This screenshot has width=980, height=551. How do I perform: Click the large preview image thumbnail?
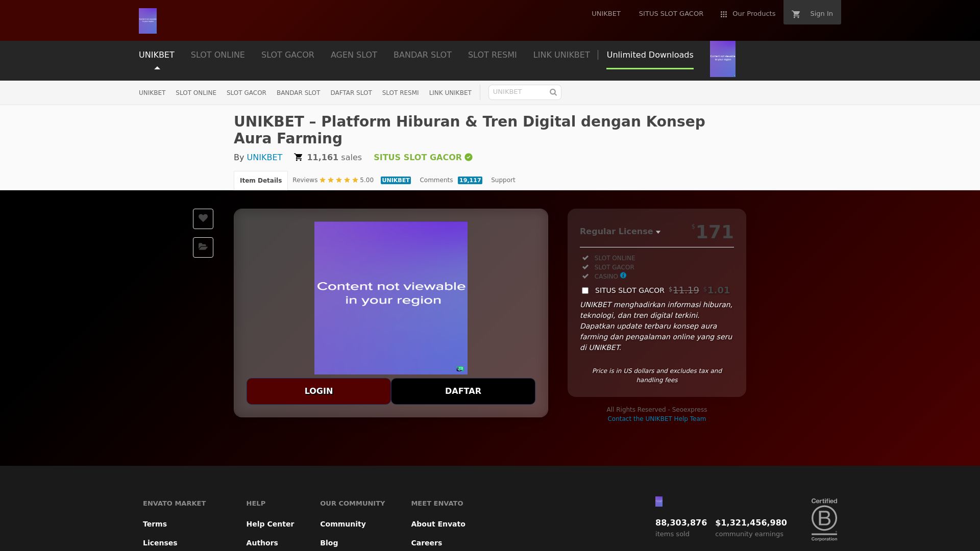pos(390,298)
